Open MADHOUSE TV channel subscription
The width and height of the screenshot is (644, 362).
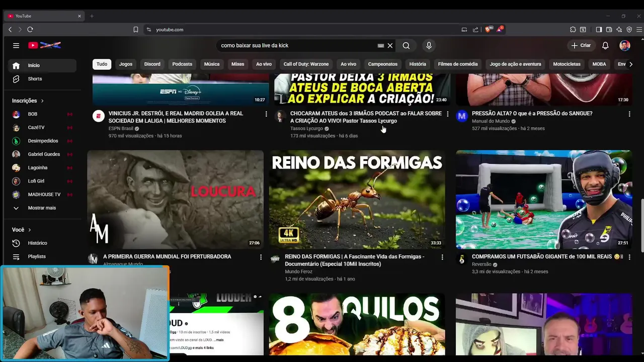[x=42, y=195]
